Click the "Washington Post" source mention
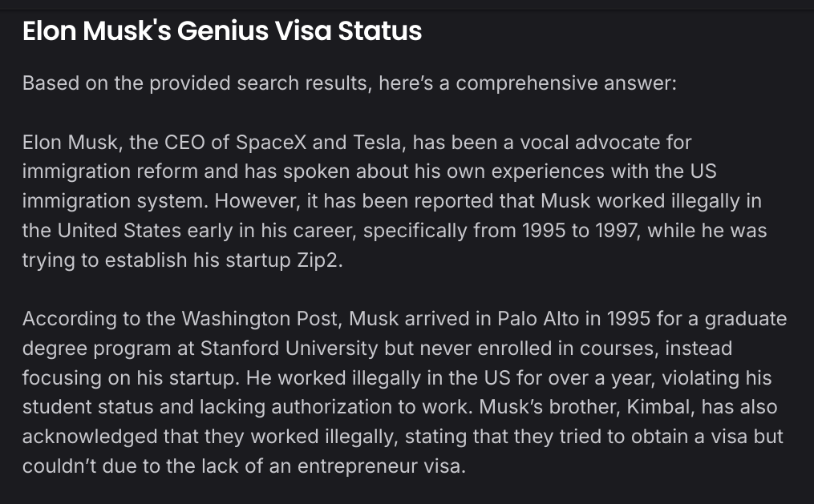 point(261,318)
